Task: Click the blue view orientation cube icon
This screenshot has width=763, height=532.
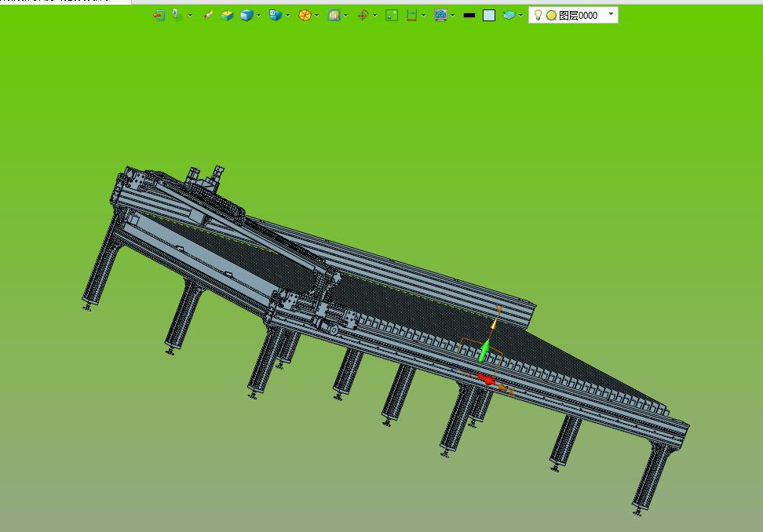Action: click(x=276, y=16)
